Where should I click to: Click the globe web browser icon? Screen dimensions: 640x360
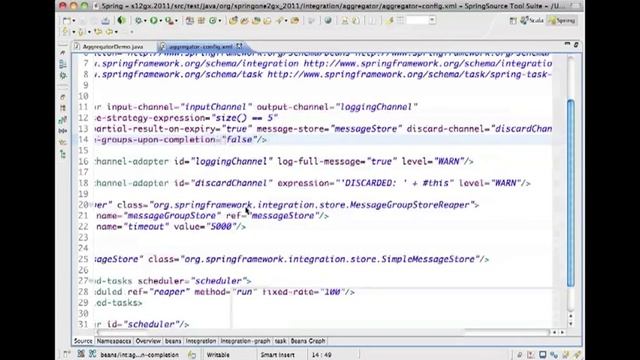(328, 20)
